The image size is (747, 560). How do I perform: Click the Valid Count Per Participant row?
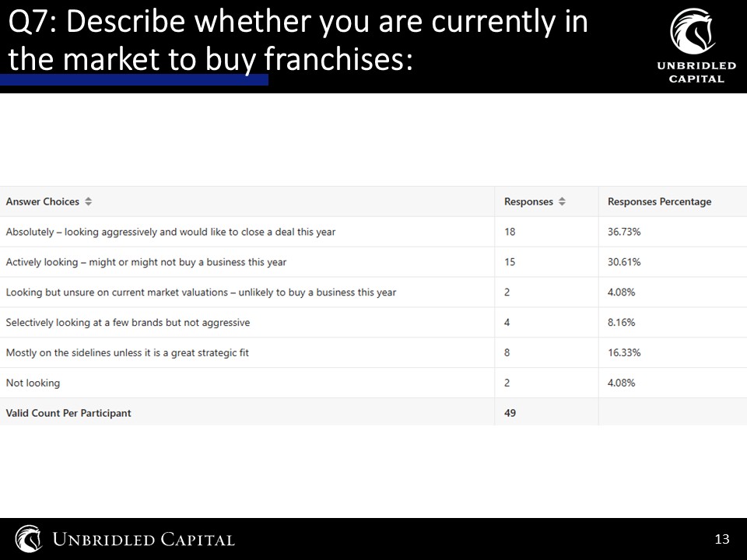pyautogui.click(x=373, y=412)
